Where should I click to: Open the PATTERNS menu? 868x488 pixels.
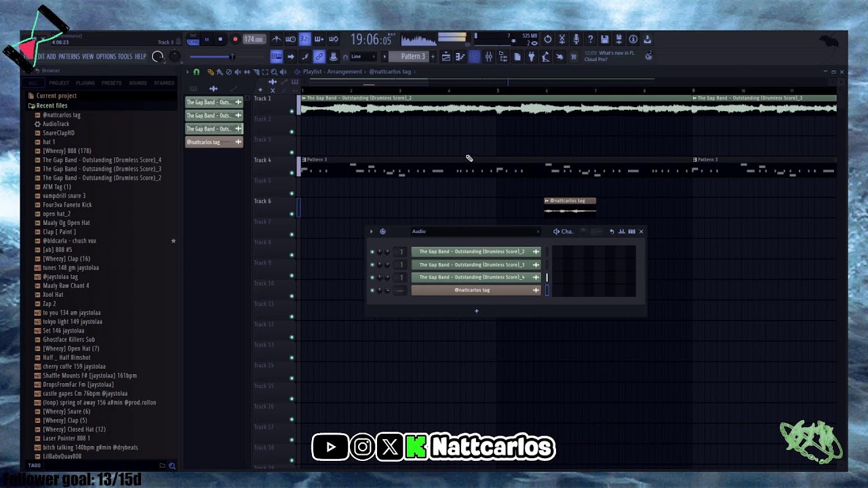pyautogui.click(x=68, y=57)
